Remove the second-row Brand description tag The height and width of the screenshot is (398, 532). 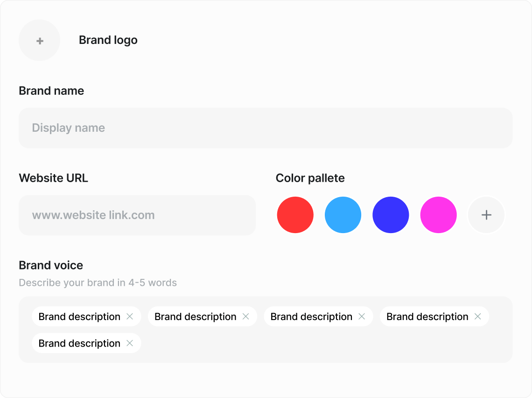pyautogui.click(x=130, y=343)
